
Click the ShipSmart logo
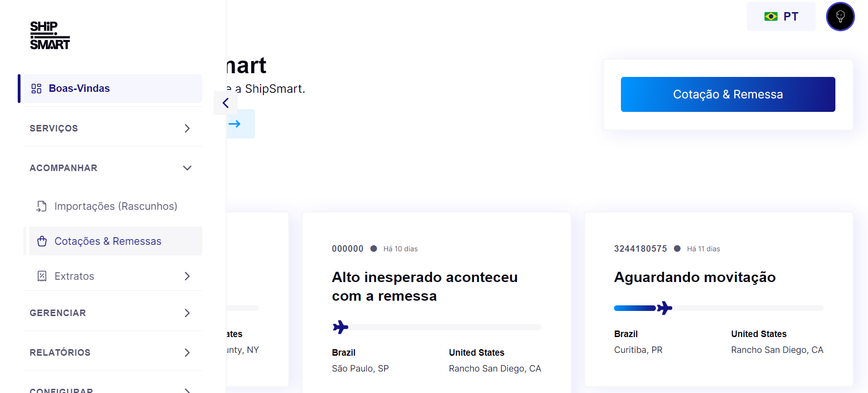tap(50, 35)
